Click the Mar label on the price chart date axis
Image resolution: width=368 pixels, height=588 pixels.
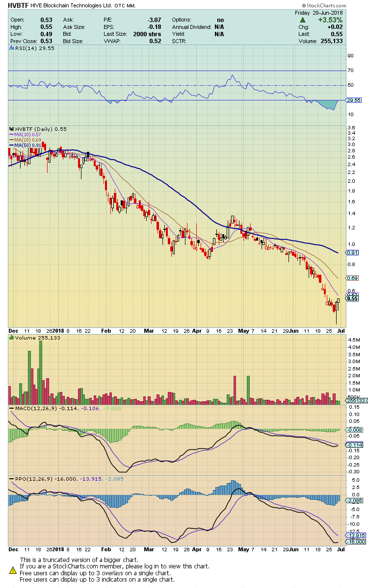[x=150, y=331]
